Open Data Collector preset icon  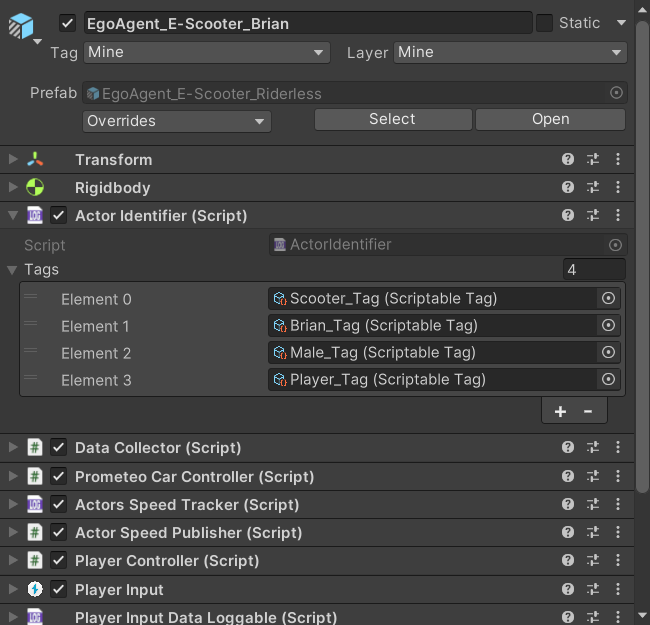point(593,447)
